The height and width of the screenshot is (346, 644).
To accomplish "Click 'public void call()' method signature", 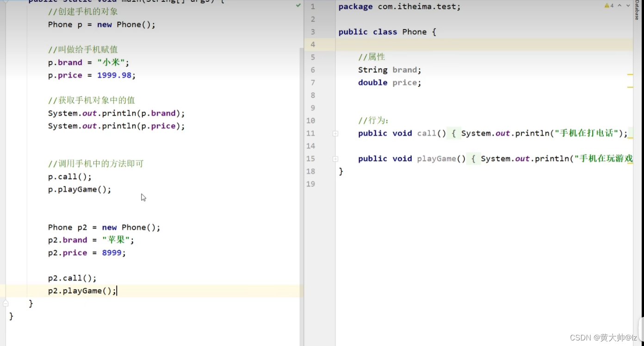I will click(402, 133).
